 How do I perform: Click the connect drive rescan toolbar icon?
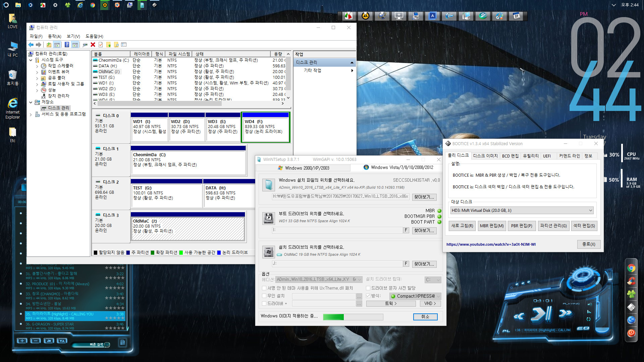tap(85, 45)
